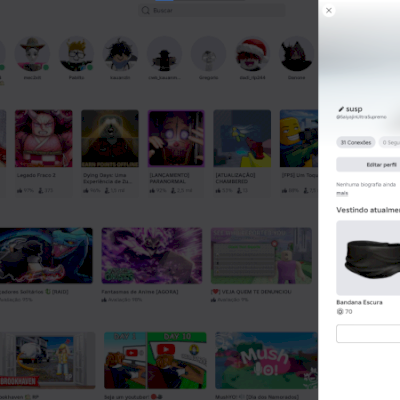Image resolution: width=400 pixels, height=400 pixels.
Task: Click player-count icon under Legado Fraco 2
Action: pos(41,190)
